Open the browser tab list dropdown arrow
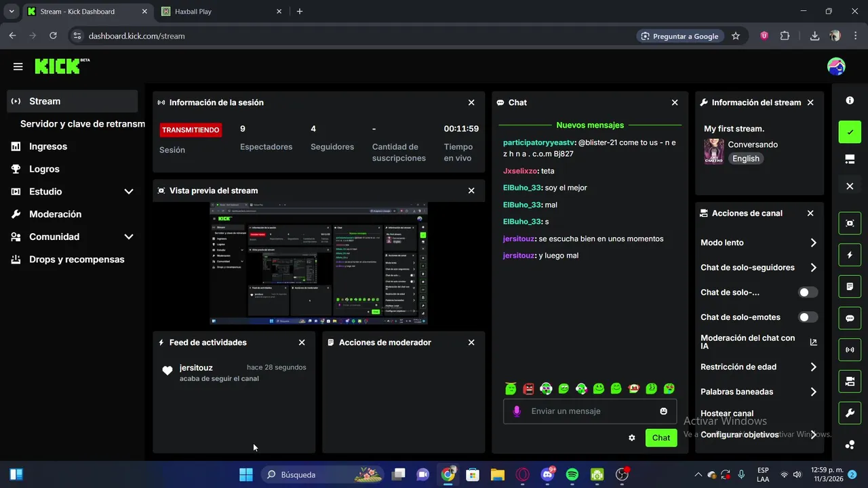The image size is (868, 488). 11,12
